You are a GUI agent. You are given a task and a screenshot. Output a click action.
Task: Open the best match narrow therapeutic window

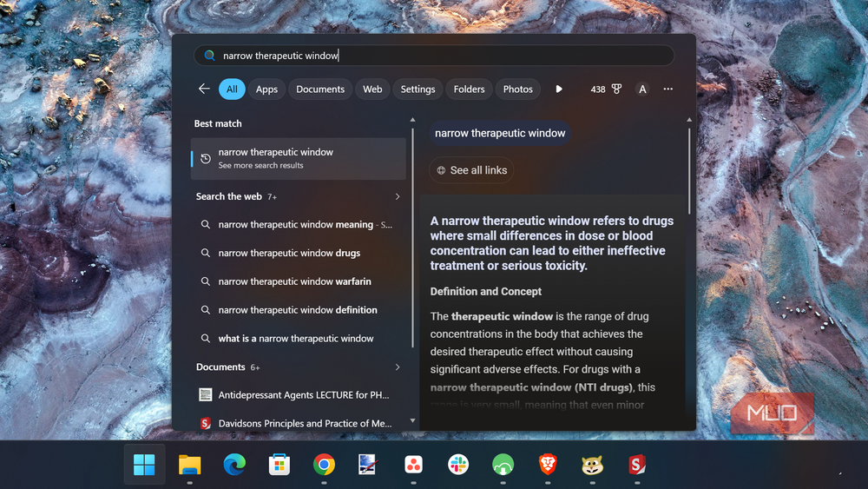click(x=299, y=158)
